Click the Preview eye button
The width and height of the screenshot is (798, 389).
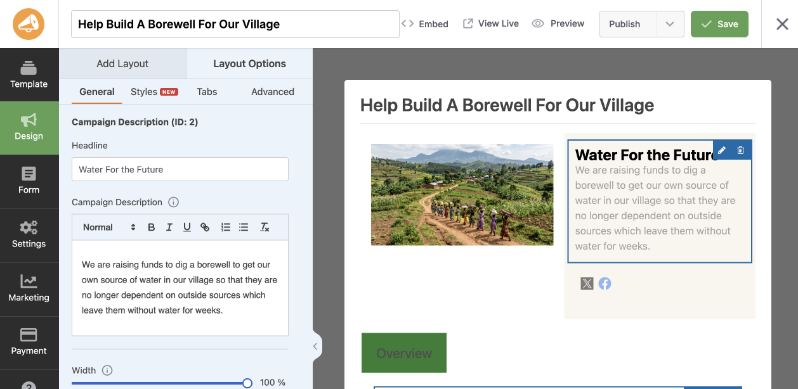(x=558, y=24)
